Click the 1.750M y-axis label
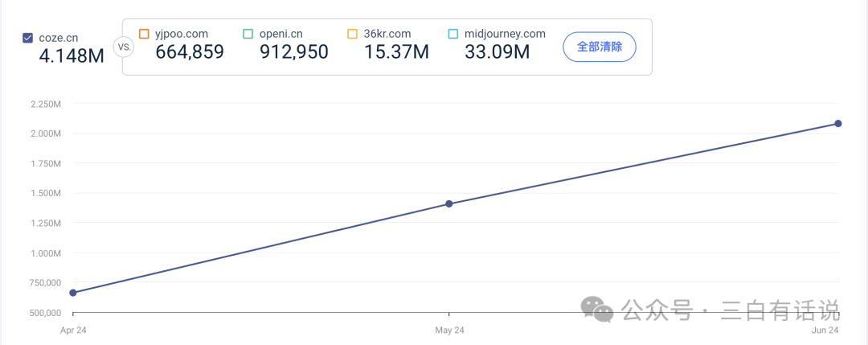 coord(45,163)
